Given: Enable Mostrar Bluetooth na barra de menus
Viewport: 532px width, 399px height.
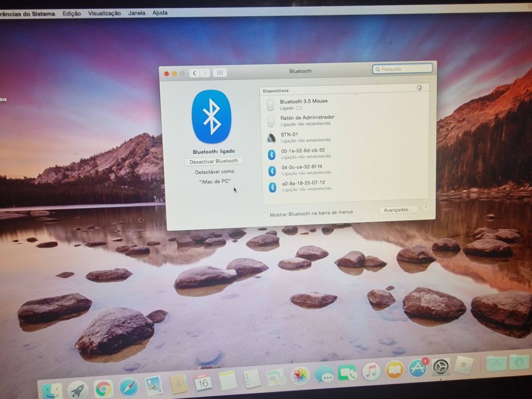Looking at the screenshot, I should point(266,215).
